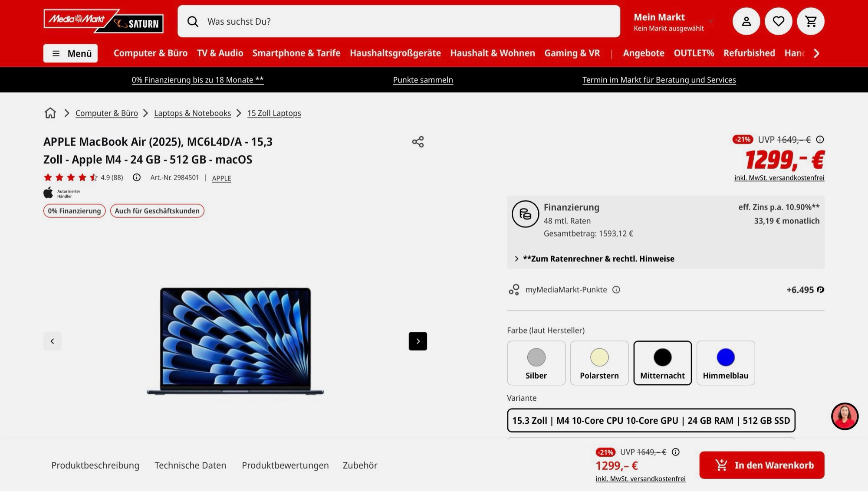The width and height of the screenshot is (868, 491).
Task: Select the Silber color option
Action: pos(536,363)
